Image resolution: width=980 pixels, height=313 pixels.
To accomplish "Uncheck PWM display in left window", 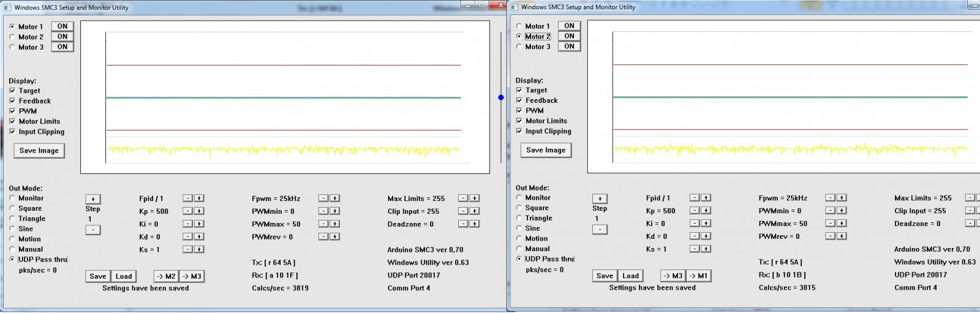I will 12,111.
